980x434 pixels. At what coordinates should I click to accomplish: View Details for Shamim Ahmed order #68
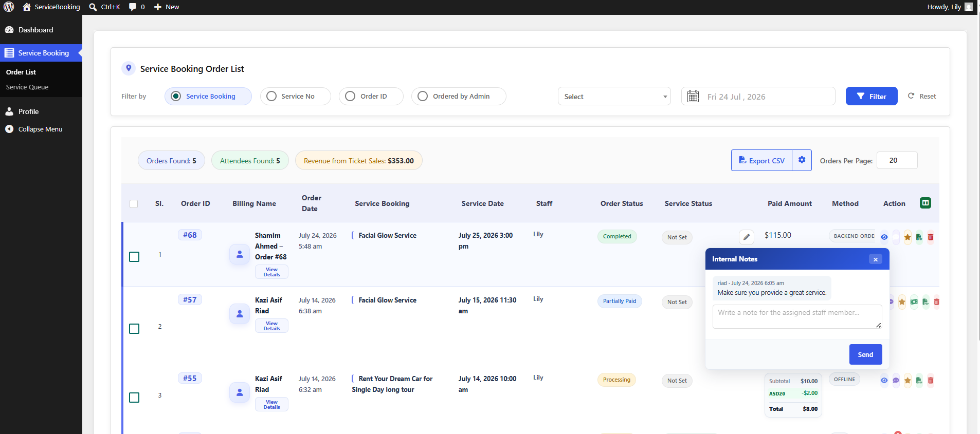[x=271, y=272]
